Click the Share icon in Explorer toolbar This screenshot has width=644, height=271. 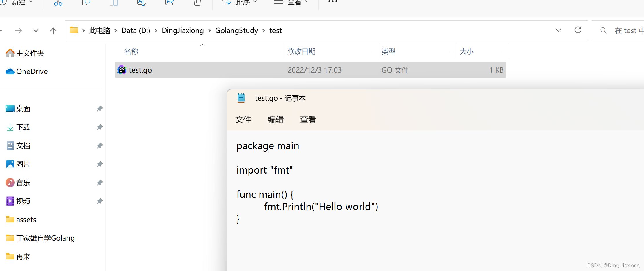169,2
